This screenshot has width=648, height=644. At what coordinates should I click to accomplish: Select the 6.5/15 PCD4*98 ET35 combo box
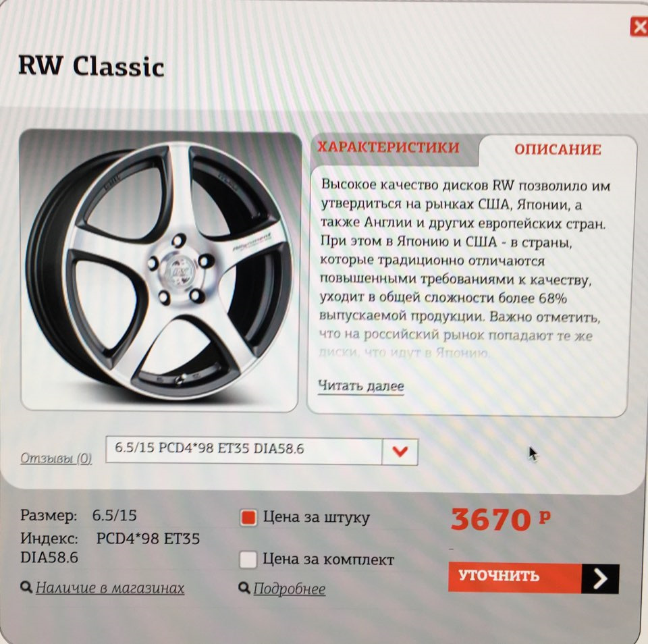(x=262, y=450)
